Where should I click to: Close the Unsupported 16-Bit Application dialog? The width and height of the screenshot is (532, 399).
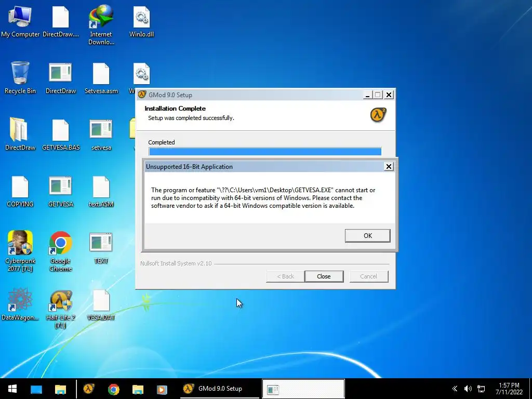click(x=389, y=167)
